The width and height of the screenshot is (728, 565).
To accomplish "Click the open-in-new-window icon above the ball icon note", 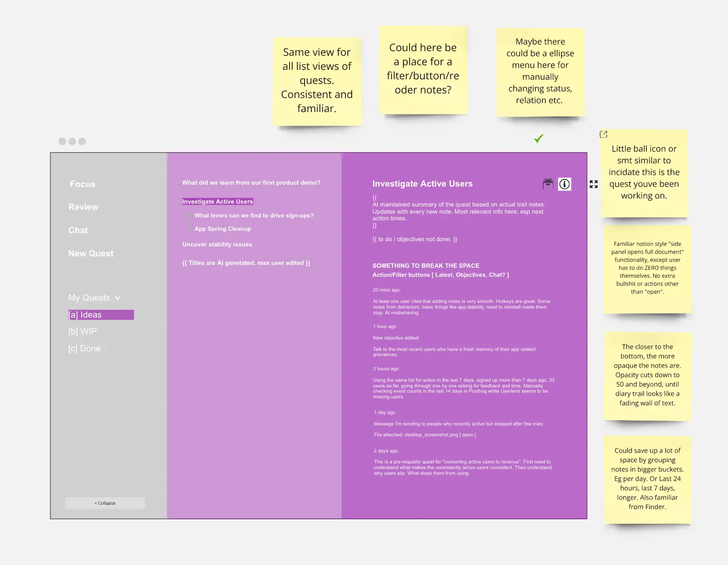I will point(604,134).
